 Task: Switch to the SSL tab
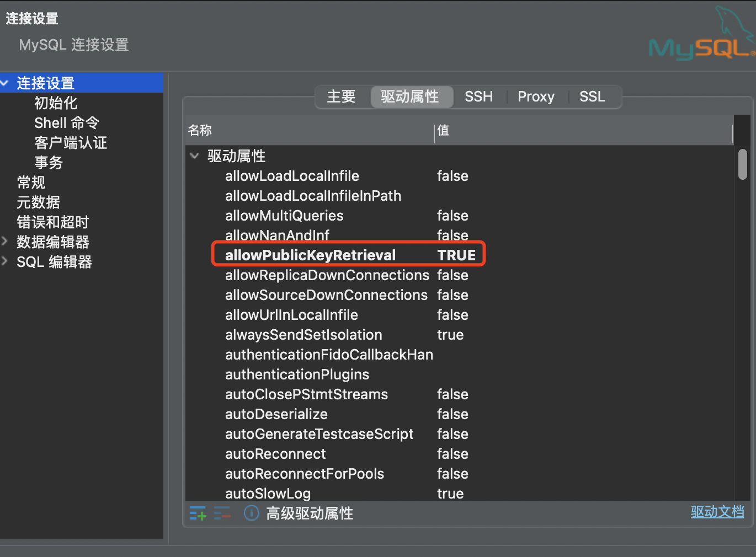coord(592,97)
